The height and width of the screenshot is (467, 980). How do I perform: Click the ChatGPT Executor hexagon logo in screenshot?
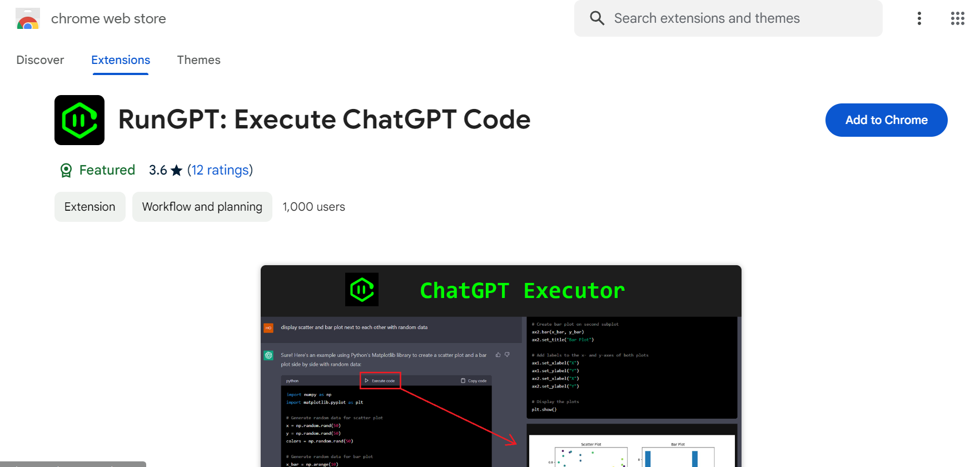(361, 289)
